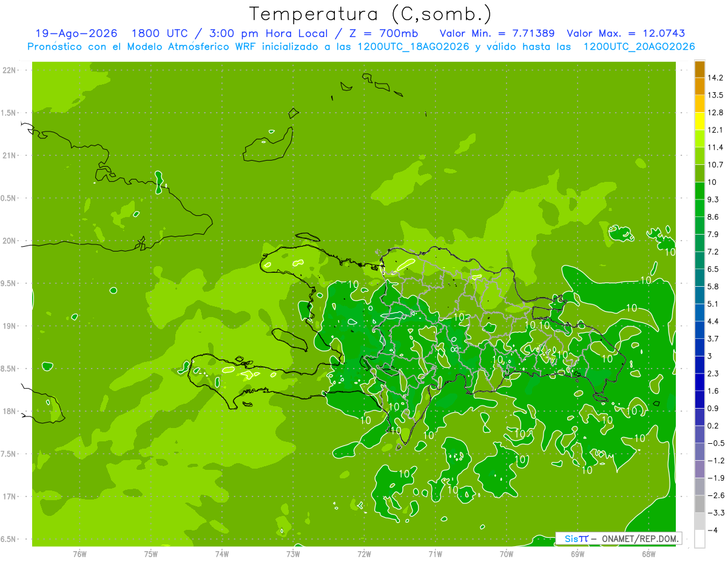Select the "Valor Min. = 7.71389" readout
The width and height of the screenshot is (728, 562).
click(497, 33)
